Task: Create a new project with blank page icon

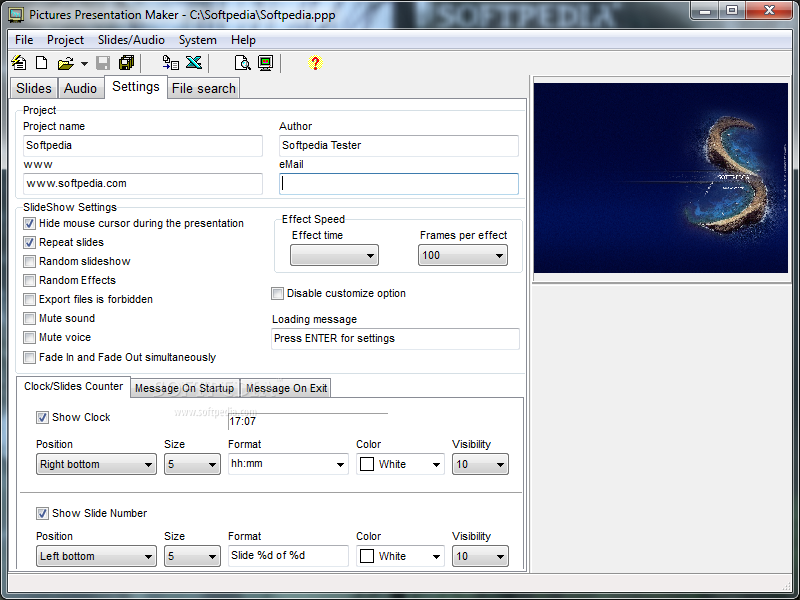Action: tap(41, 63)
